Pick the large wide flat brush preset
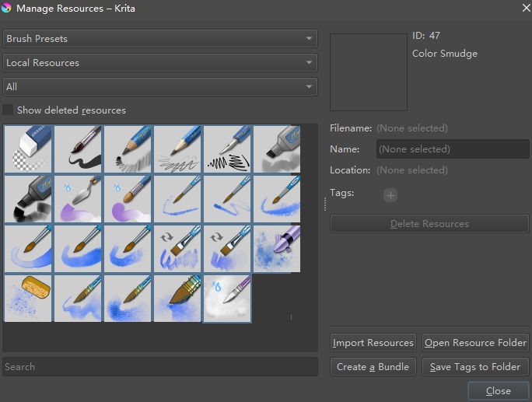Image resolution: width=532 pixels, height=402 pixels. (x=177, y=298)
